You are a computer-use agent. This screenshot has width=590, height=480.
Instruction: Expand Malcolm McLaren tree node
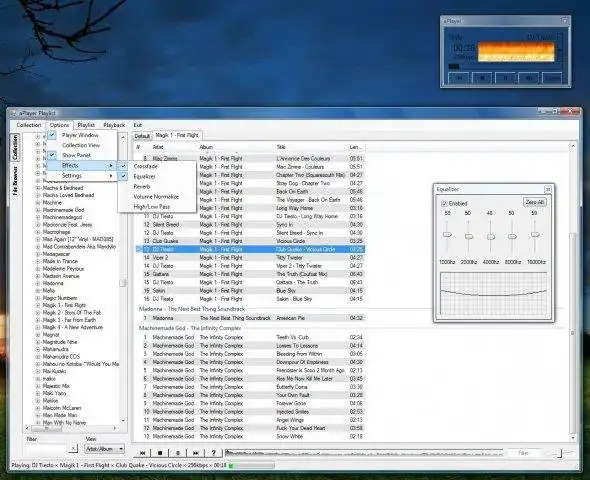[x=38, y=408]
